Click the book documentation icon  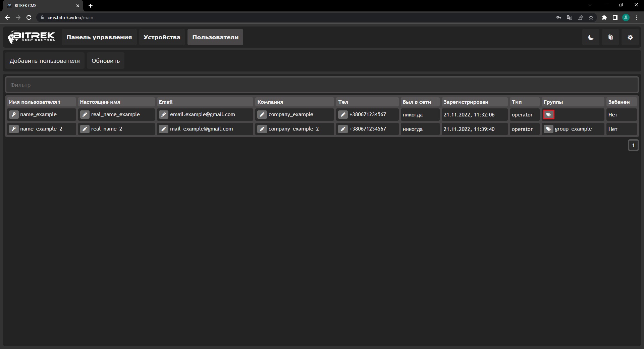point(610,37)
